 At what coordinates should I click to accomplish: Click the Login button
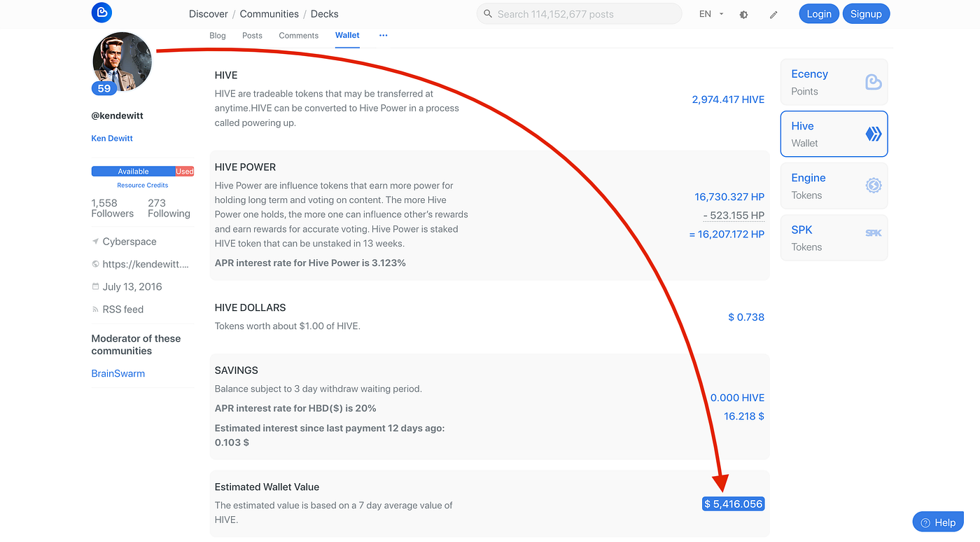click(819, 14)
